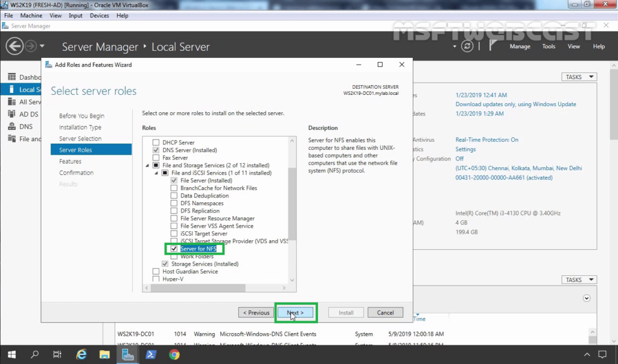Select the DNS sidebar icon
The height and width of the screenshot is (364, 618).
(12, 126)
